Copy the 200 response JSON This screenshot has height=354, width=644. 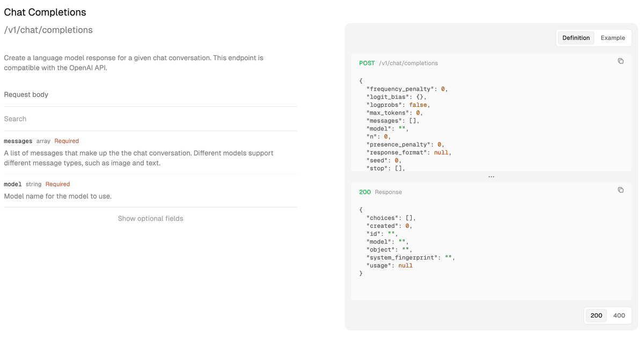[x=620, y=190]
